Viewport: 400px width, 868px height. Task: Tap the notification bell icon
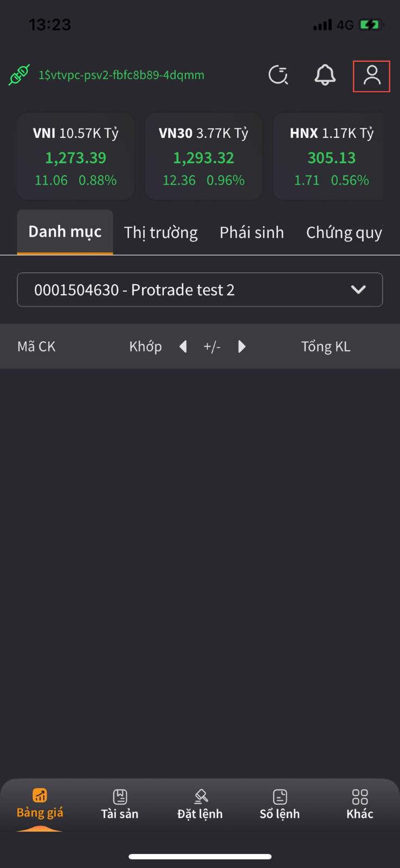325,75
